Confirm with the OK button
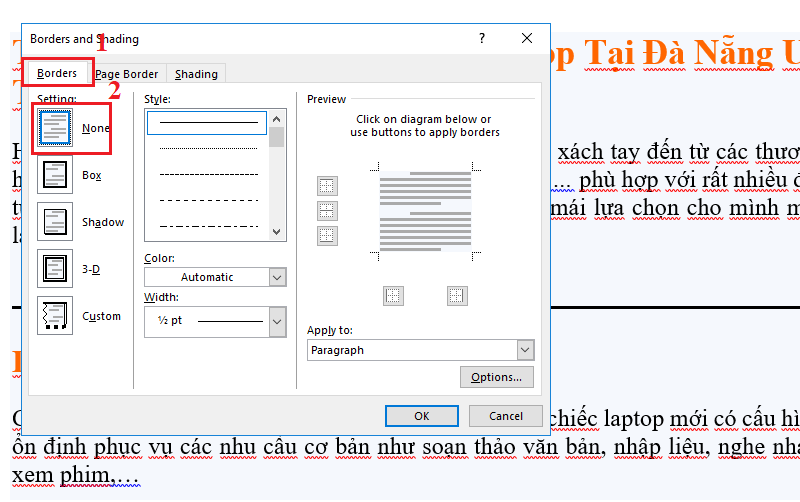800x502 pixels. (x=421, y=416)
